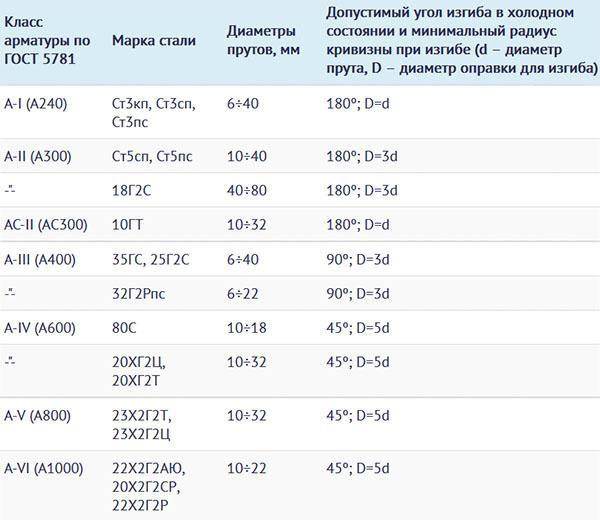Select the A-I (A240) class cell

click(36, 104)
